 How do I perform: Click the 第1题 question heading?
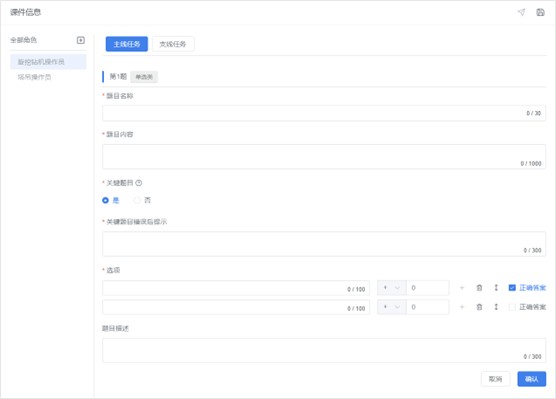pos(118,77)
